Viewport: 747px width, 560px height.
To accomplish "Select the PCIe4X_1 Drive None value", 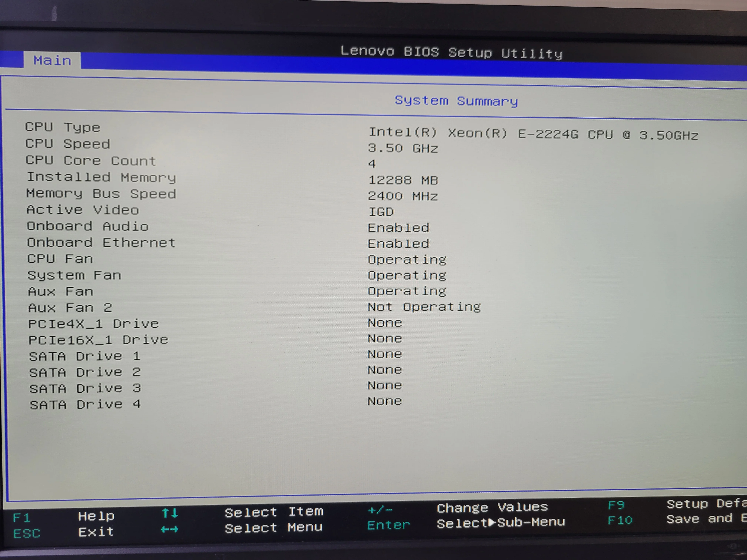I will [x=385, y=323].
